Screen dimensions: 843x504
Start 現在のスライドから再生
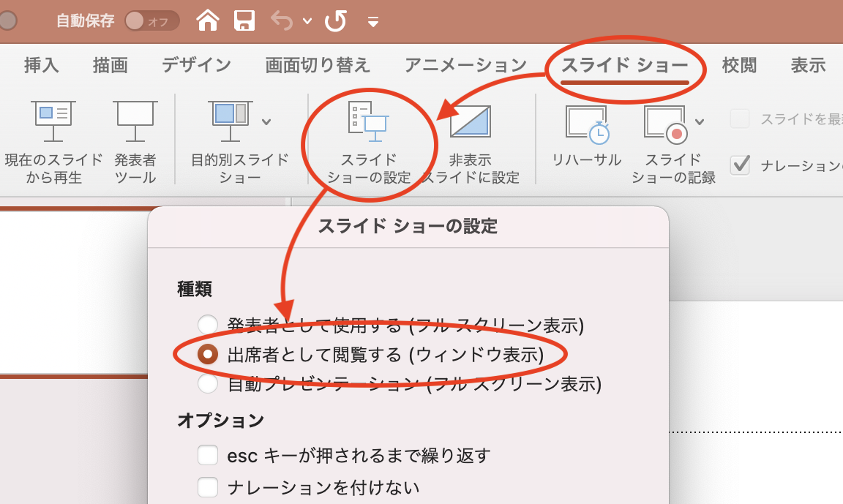(x=53, y=143)
